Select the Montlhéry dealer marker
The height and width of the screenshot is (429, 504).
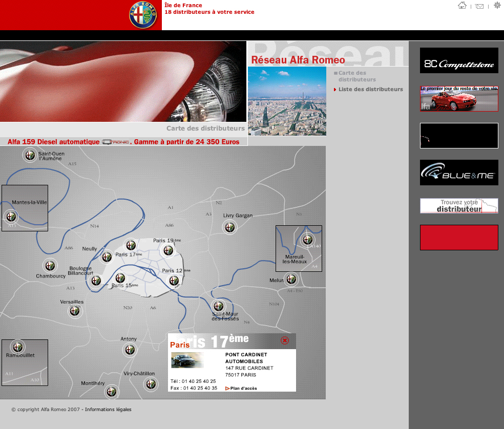pyautogui.click(x=112, y=392)
